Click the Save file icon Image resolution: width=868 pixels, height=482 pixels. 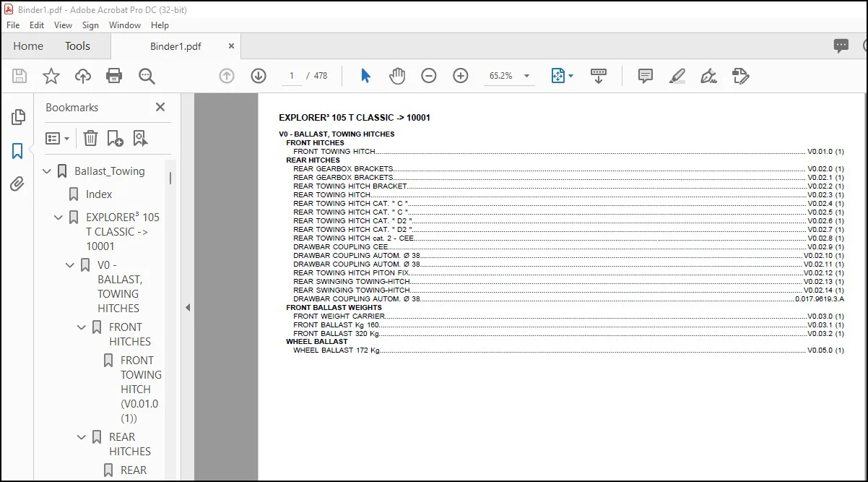[19, 76]
